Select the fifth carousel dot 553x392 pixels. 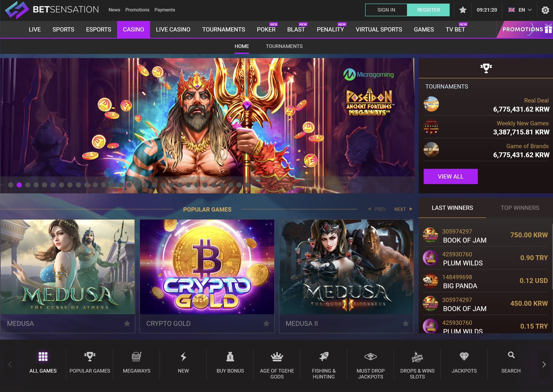[x=45, y=185]
